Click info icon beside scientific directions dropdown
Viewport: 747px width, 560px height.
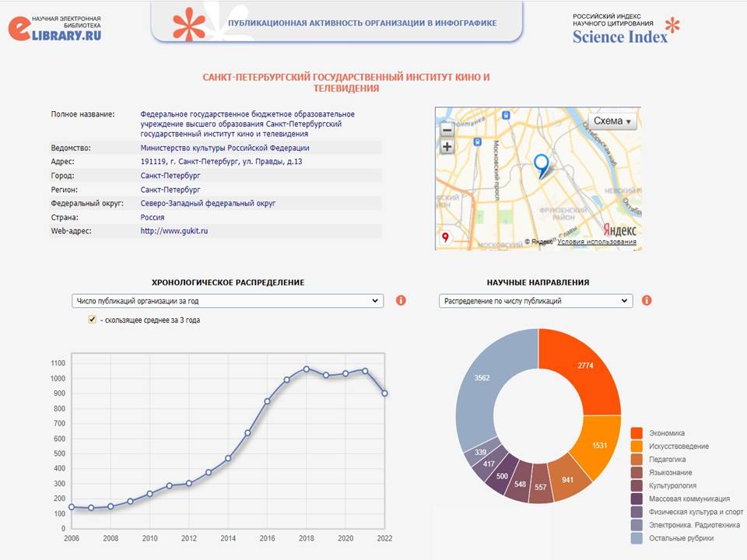pyautogui.click(x=647, y=300)
